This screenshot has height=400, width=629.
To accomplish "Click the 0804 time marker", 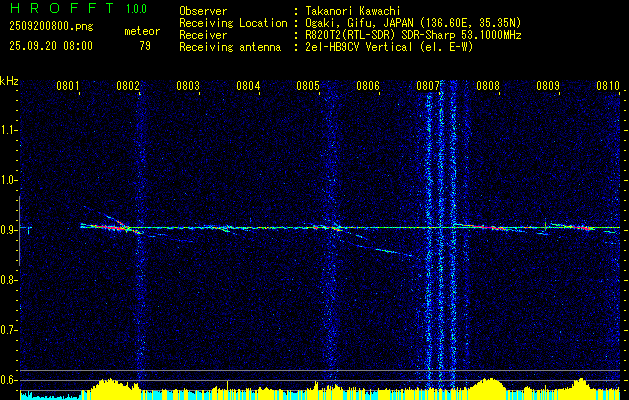I will tap(248, 86).
